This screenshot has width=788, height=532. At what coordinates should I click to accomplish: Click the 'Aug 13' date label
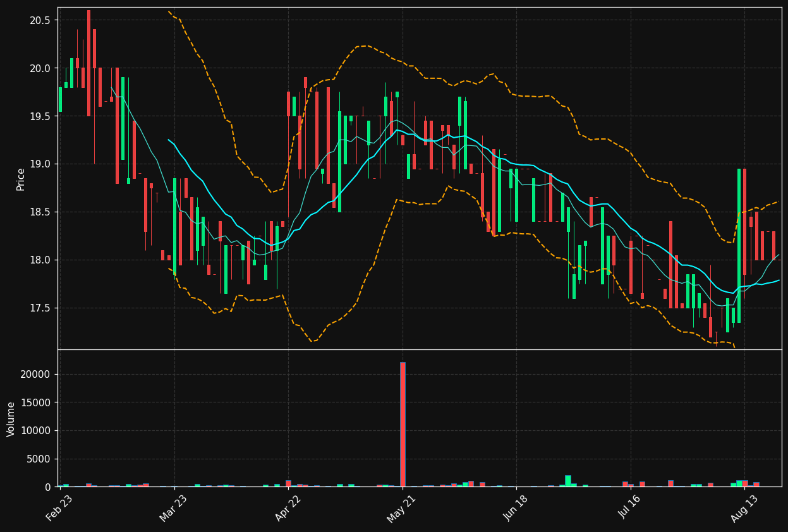tap(744, 508)
